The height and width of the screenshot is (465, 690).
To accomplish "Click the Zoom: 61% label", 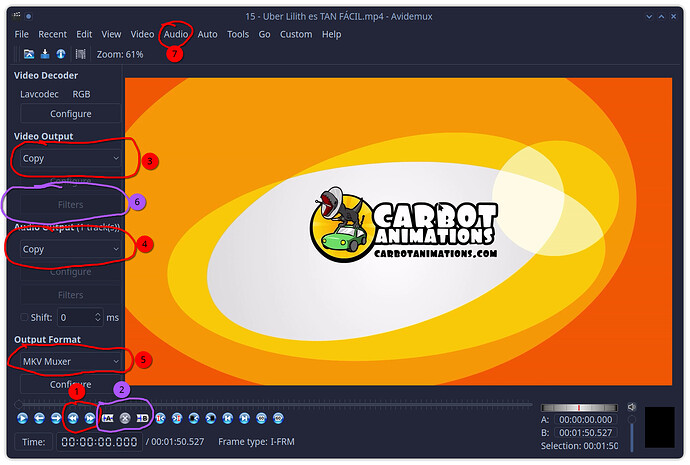I will pos(120,54).
